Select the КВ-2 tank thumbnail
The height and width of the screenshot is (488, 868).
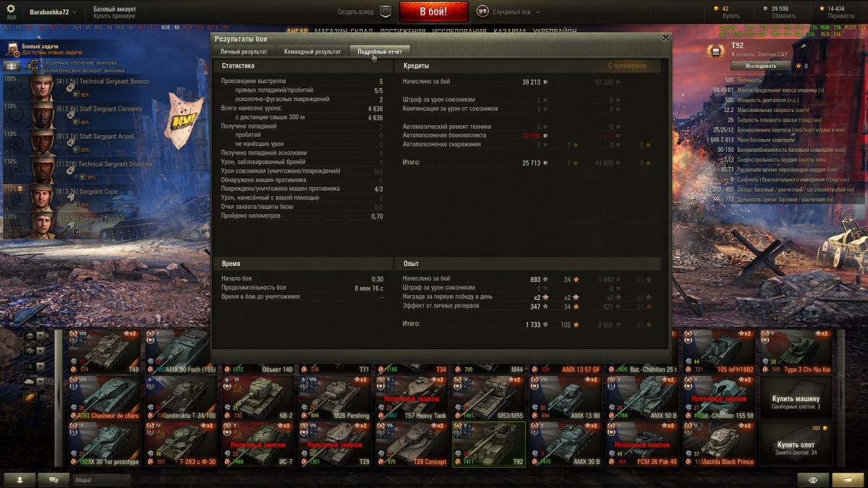(258, 398)
